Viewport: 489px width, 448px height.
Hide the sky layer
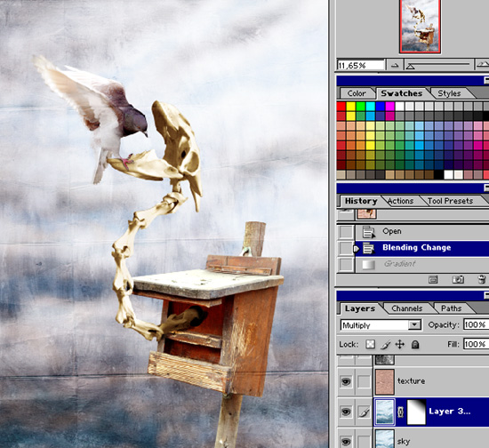pyautogui.click(x=346, y=441)
